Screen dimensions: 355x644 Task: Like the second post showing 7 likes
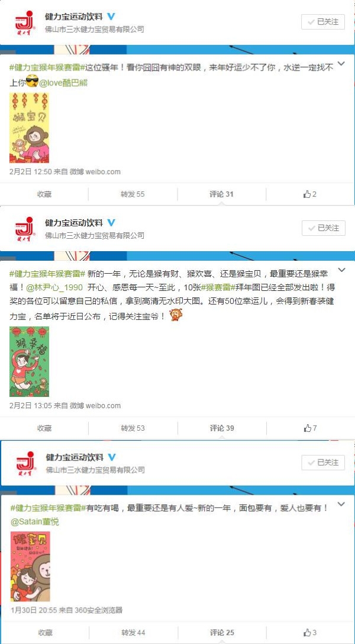pos(310,428)
